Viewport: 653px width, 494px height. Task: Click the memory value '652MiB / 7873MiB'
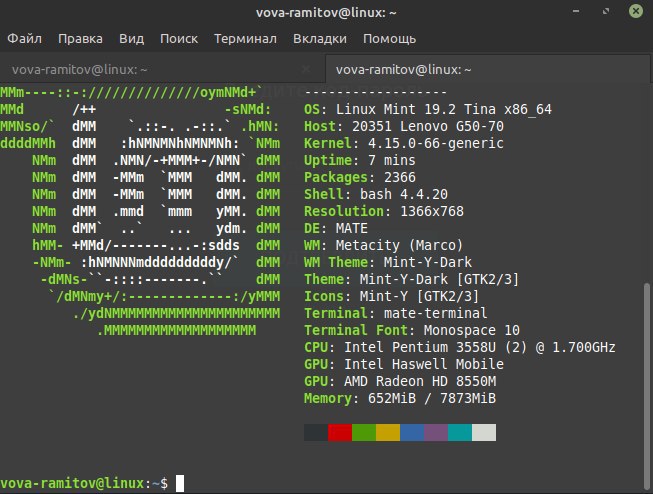coord(432,399)
